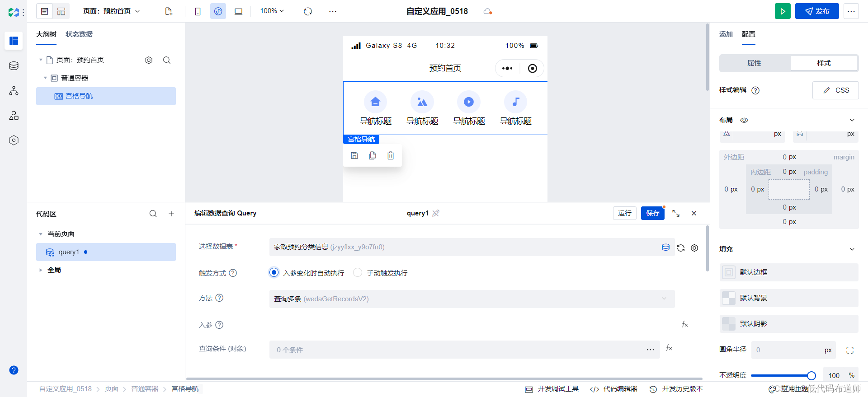This screenshot has width=868, height=397.
Task: Toggle fx expression for 入参
Action: pyautogui.click(x=685, y=324)
